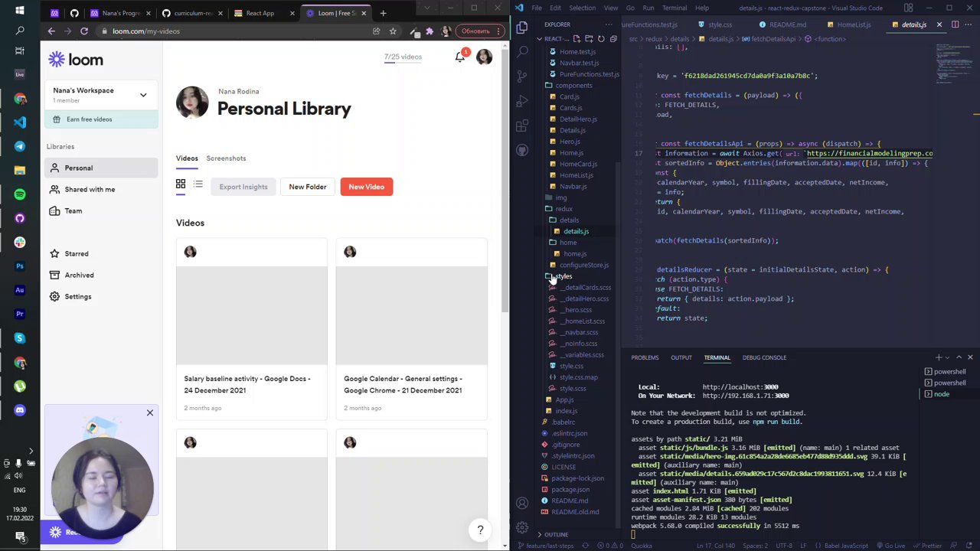Open Windows taskbar search
980x551 pixels.
coord(20,31)
